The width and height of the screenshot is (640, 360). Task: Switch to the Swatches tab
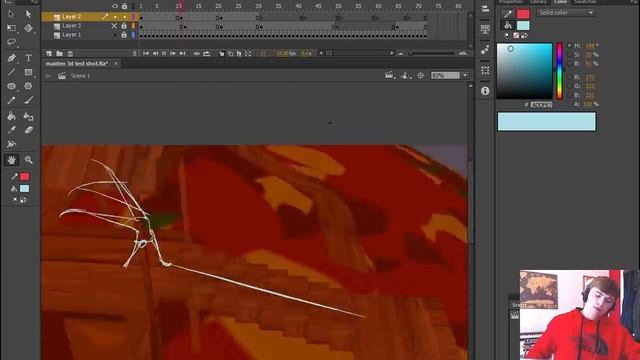(585, 2)
